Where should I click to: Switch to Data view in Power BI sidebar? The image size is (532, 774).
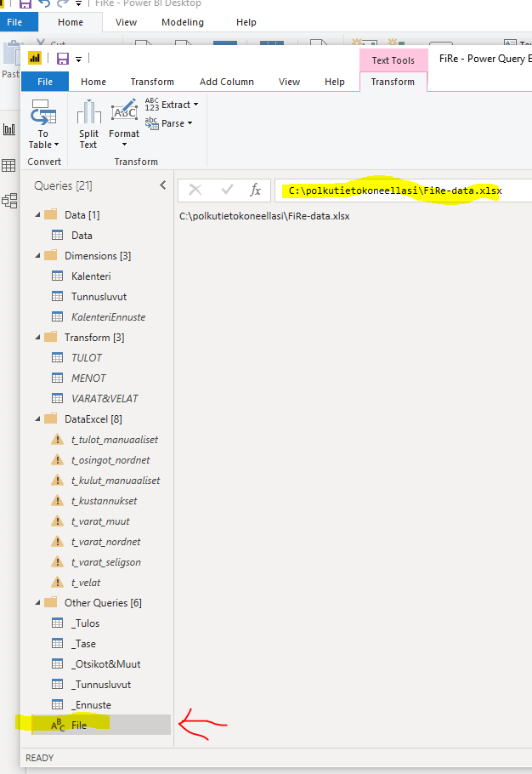8,165
